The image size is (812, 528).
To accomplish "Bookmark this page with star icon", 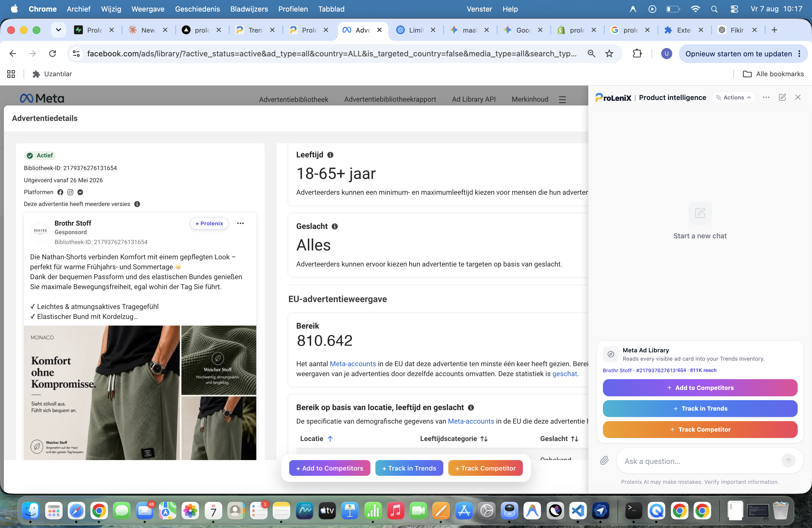I will pyautogui.click(x=609, y=54).
